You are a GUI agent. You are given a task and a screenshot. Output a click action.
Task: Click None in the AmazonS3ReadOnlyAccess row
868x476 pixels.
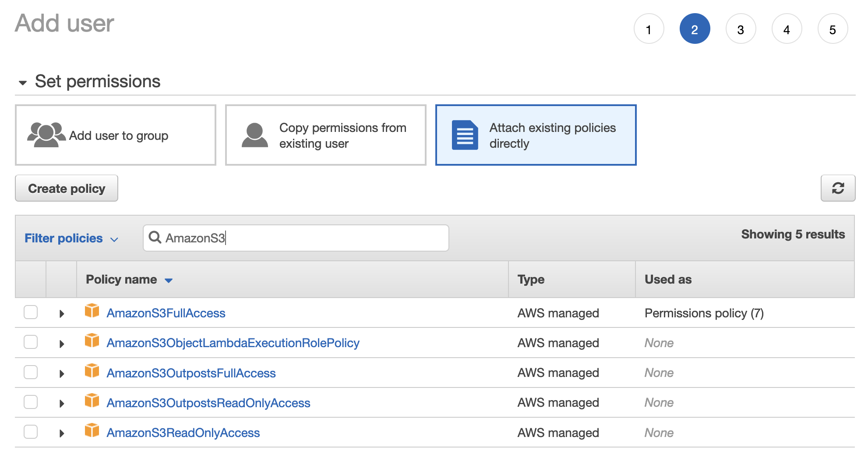coord(659,433)
